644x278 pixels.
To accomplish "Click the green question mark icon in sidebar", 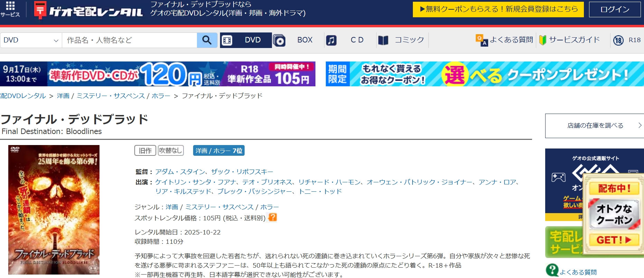I will point(552,270).
